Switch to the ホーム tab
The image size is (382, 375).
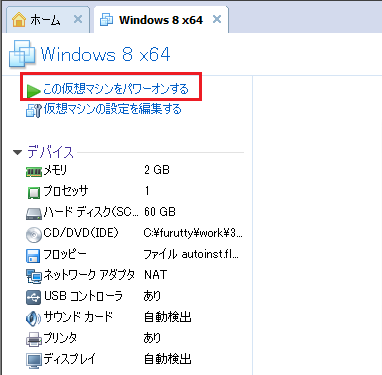point(47,19)
